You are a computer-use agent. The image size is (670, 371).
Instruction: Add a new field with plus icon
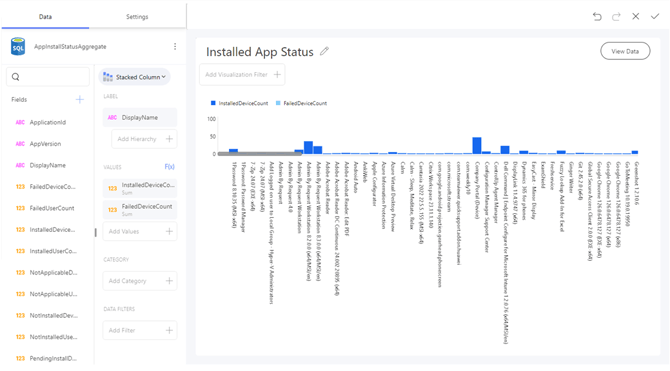tap(79, 100)
